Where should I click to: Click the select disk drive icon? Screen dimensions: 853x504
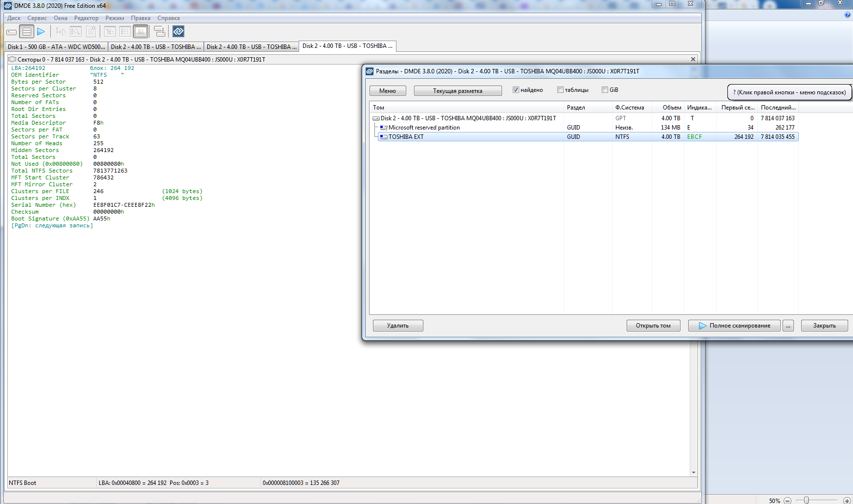tap(12, 32)
